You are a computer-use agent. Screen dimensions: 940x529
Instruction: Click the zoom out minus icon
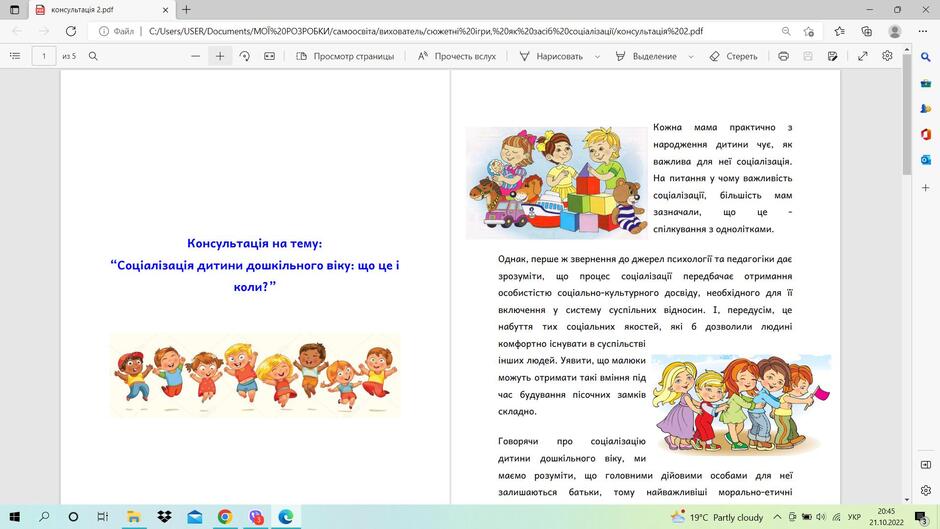click(x=195, y=56)
